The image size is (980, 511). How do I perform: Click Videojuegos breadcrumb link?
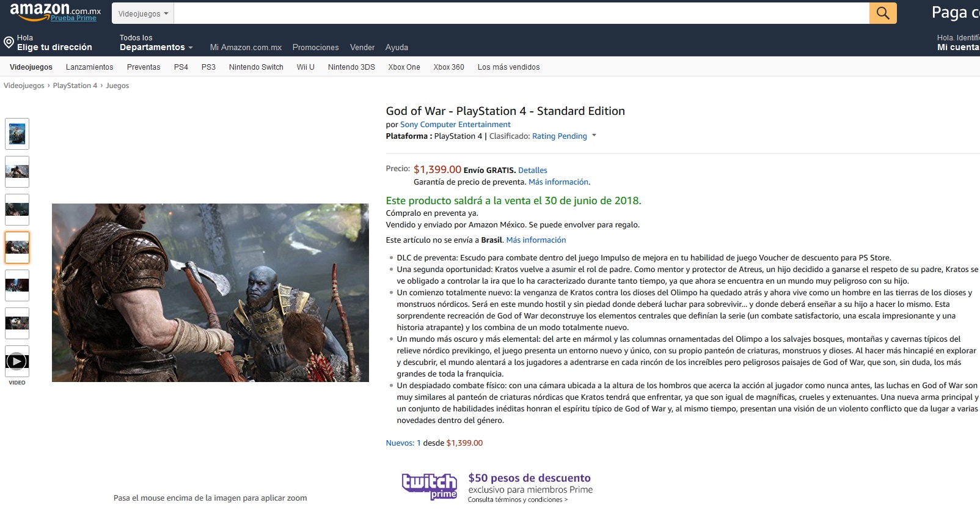[x=24, y=86]
